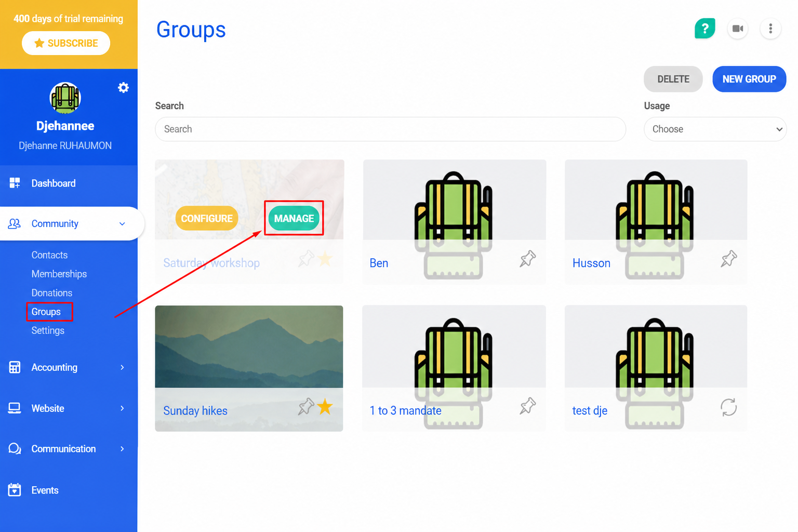This screenshot has width=798, height=532.
Task: Open Settings under Community
Action: 48,330
